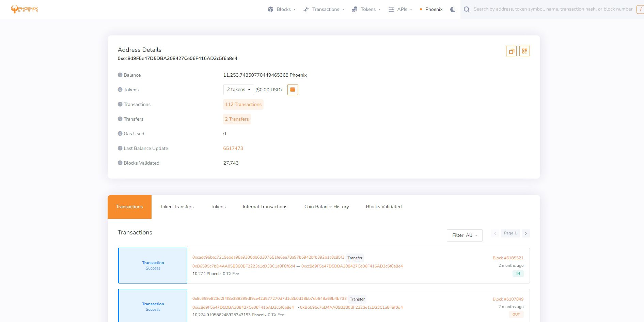This screenshot has width=644, height=322.
Task: Click the 10,274 Phoenix amount text
Action: [207, 274]
